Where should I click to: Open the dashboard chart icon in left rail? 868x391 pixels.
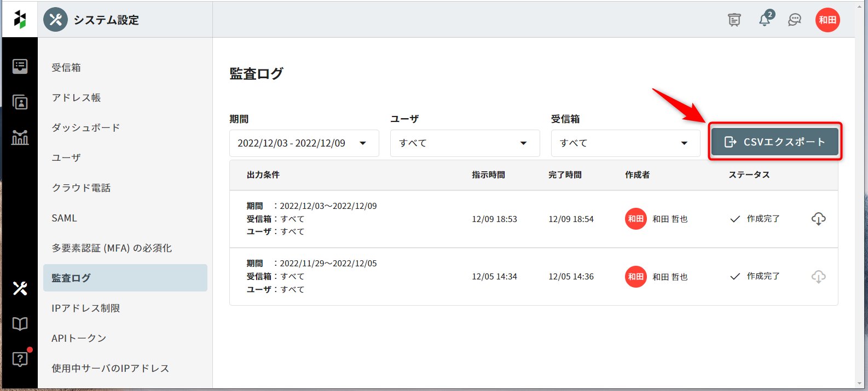pos(20,137)
